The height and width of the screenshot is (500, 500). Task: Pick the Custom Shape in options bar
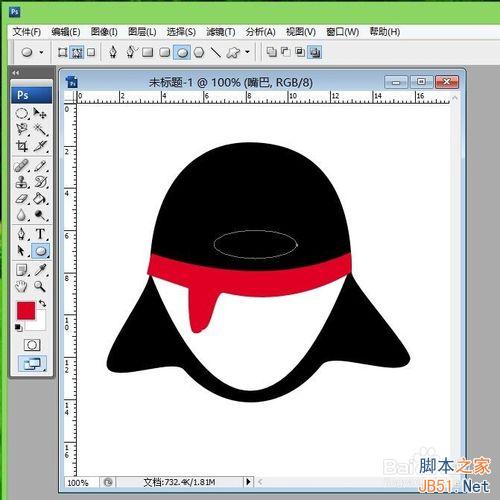coord(233,52)
